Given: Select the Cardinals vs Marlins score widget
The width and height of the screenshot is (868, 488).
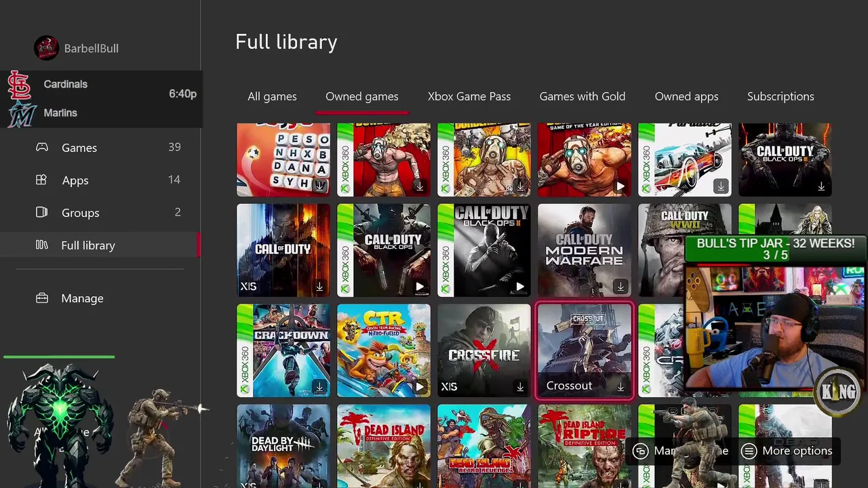Looking at the screenshot, I should pyautogui.click(x=101, y=99).
